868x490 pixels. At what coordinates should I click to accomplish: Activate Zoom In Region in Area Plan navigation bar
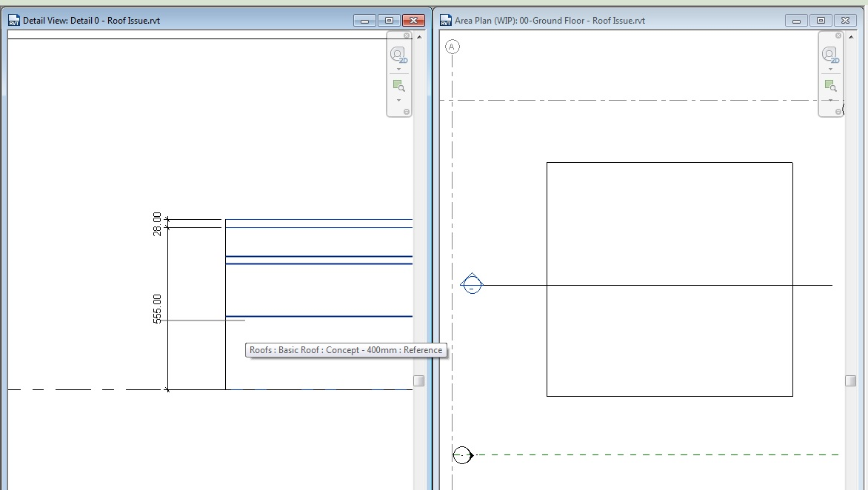[x=829, y=84]
